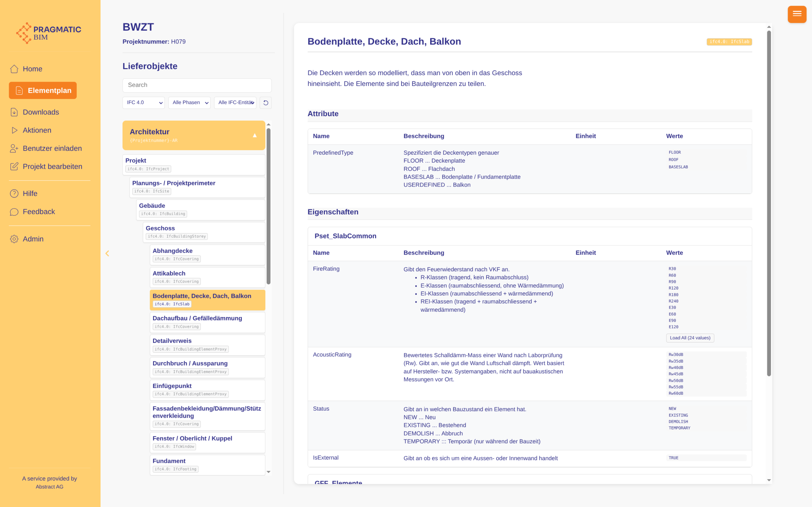Click the Feedback speech bubble icon
Screen dimensions: 812x507
click(x=14, y=212)
